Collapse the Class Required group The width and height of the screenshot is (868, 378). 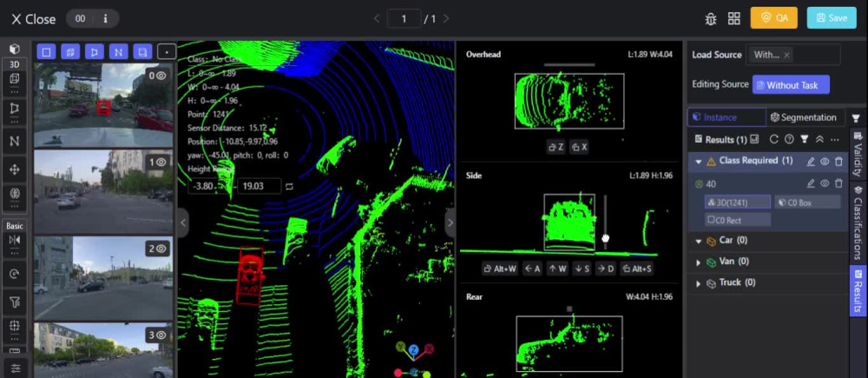click(698, 162)
